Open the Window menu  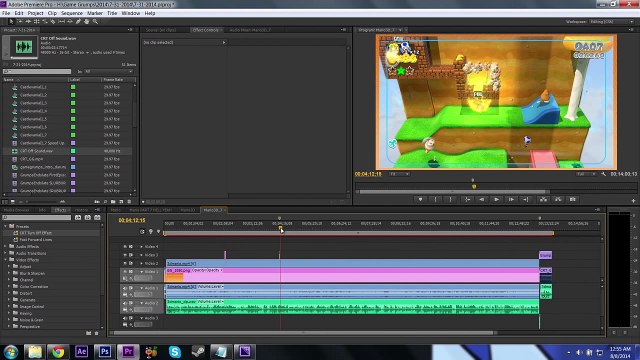coord(131,13)
